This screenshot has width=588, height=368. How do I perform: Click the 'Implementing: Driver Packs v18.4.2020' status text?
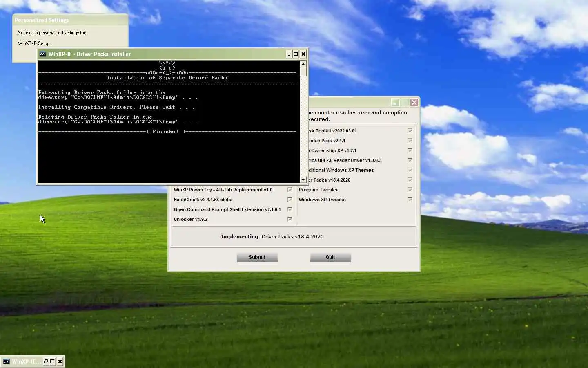pos(272,236)
